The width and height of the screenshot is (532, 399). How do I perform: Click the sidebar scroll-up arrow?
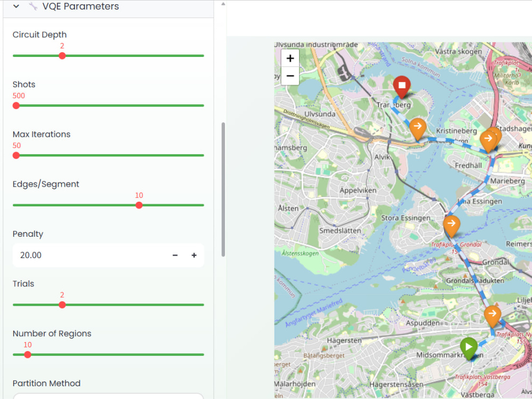click(223, 4)
